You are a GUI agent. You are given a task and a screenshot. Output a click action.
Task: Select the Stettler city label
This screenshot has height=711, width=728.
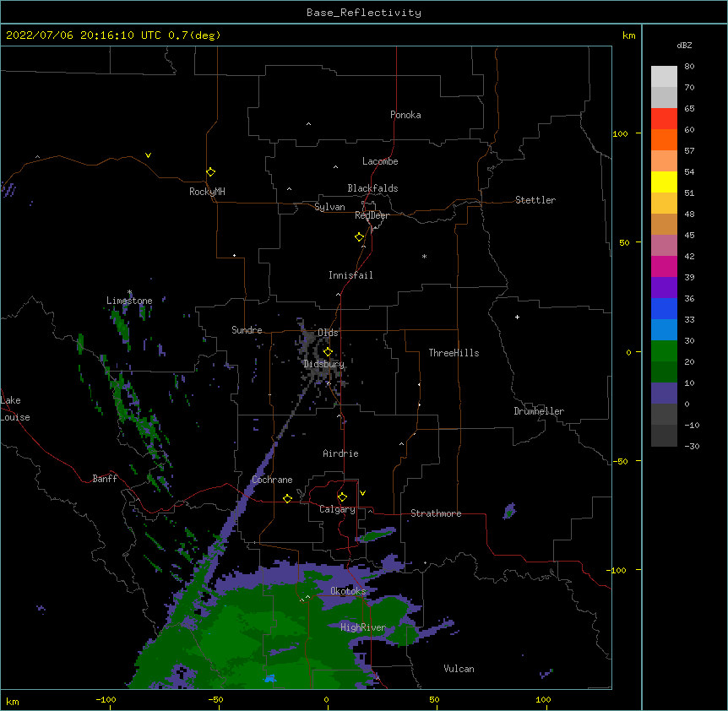pos(535,200)
